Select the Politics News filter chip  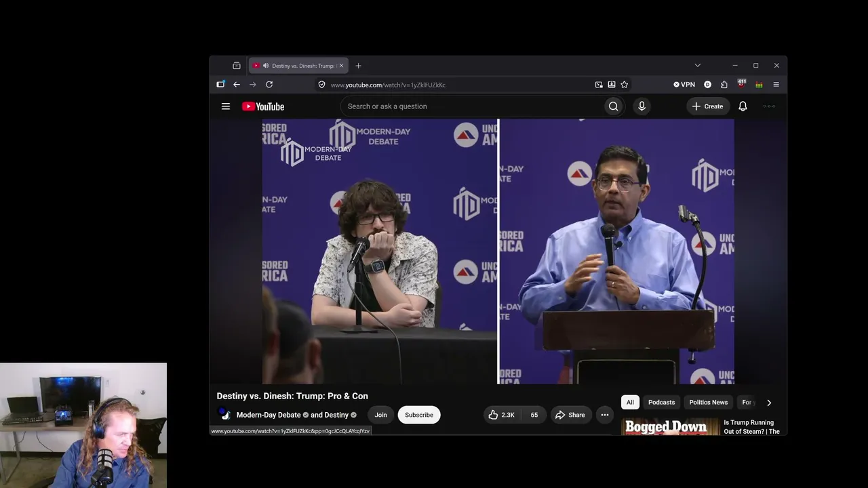tap(709, 403)
